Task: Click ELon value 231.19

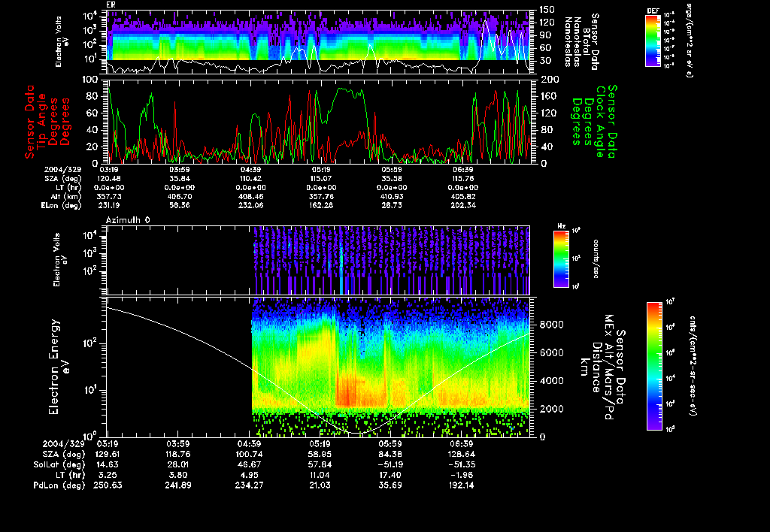Action: (x=109, y=206)
